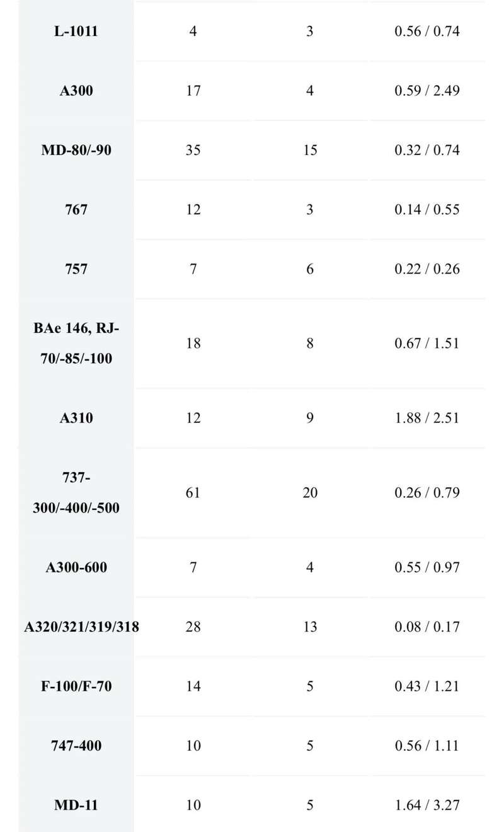This screenshot has height=832, width=504.
Task: Select the BAe 146, RJ-70/-85/-100 label
Action: click(x=76, y=344)
